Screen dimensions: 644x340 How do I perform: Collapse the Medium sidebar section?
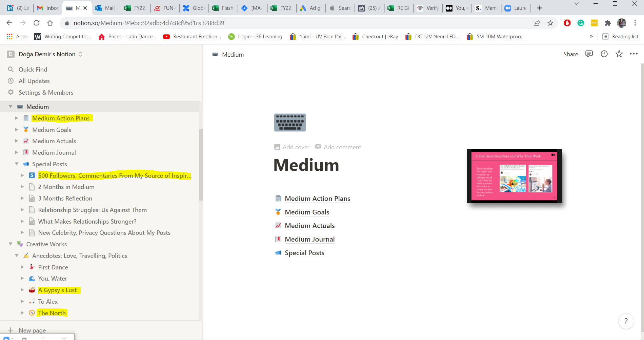(11, 107)
